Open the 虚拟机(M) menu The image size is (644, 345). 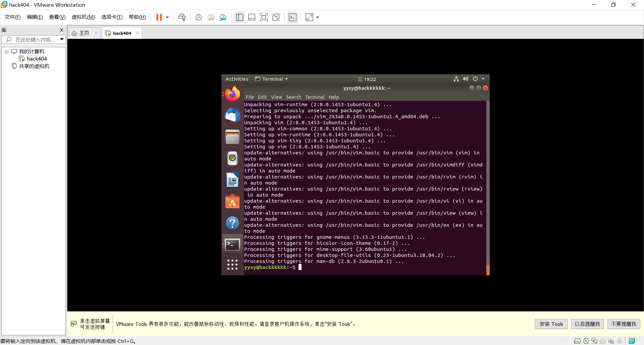83,17
